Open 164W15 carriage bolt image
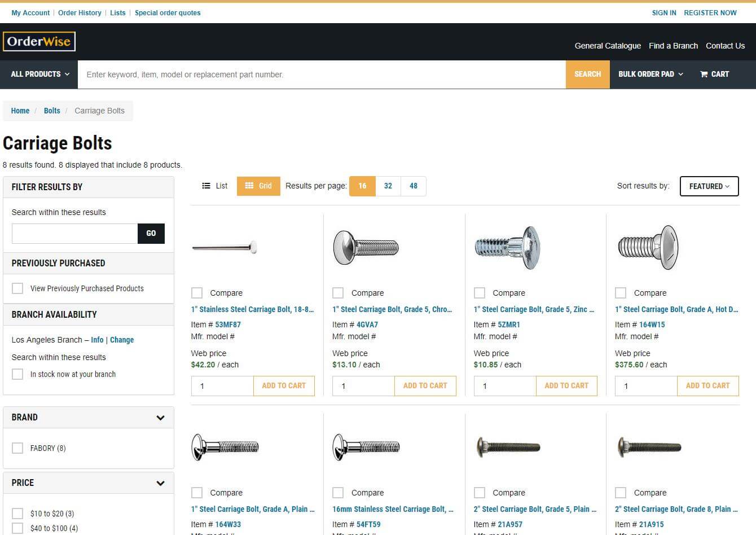756x535 pixels. 648,247
